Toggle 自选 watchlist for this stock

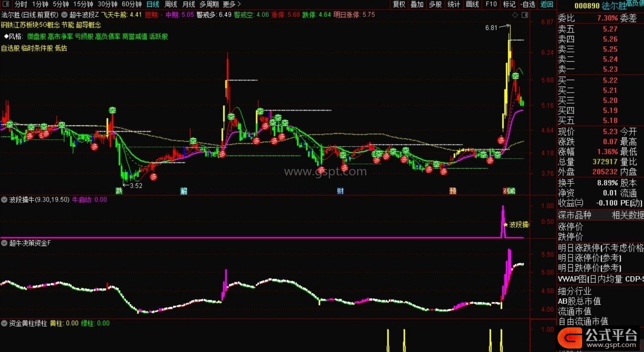point(528,4)
